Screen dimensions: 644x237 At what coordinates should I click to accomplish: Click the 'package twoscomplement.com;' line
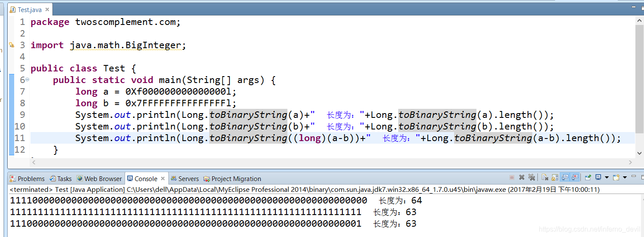106,22
